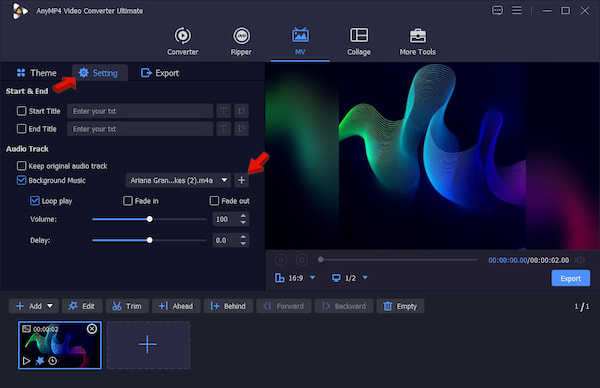The height and width of the screenshot is (388, 600).
Task: Click the Trim button
Action: click(127, 306)
